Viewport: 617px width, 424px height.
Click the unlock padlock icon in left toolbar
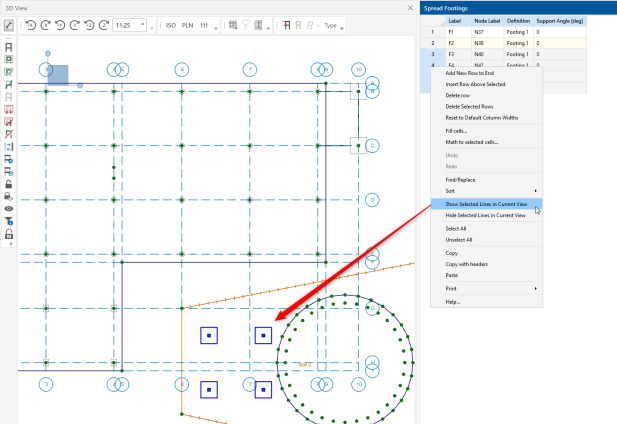pyautogui.click(x=9, y=184)
